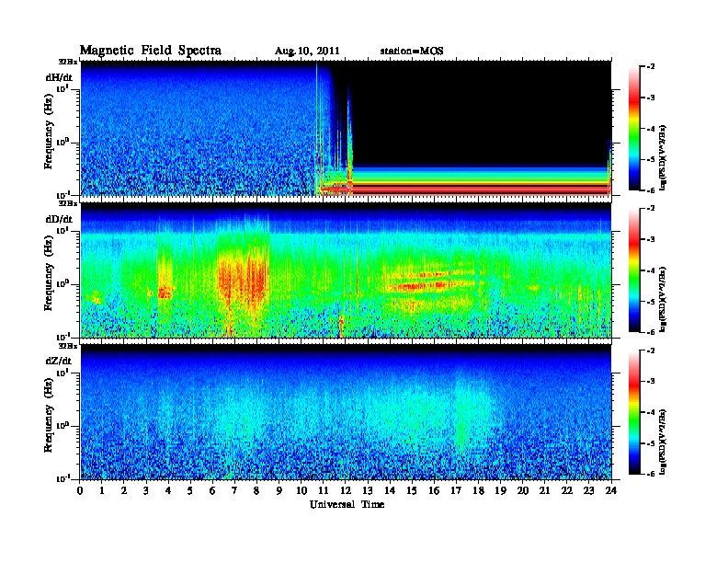The height and width of the screenshot is (563, 728).
Task: Click the log(PSD) label next to dZ/dt color bar
Action: pyautogui.click(x=663, y=442)
